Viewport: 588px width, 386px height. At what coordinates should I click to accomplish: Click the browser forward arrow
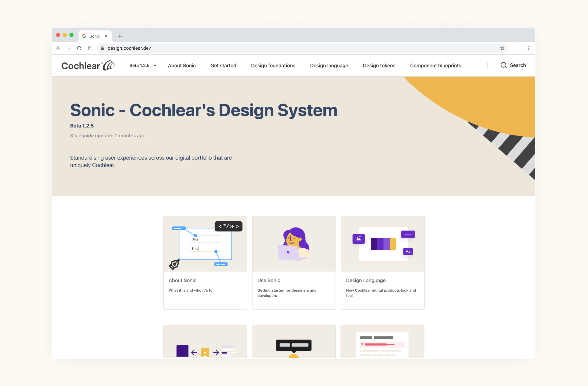69,48
